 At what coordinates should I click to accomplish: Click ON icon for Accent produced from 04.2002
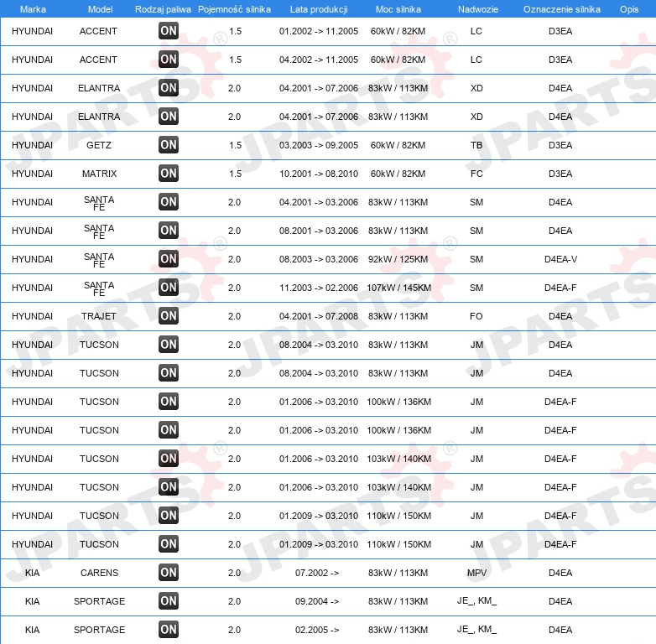pos(169,60)
